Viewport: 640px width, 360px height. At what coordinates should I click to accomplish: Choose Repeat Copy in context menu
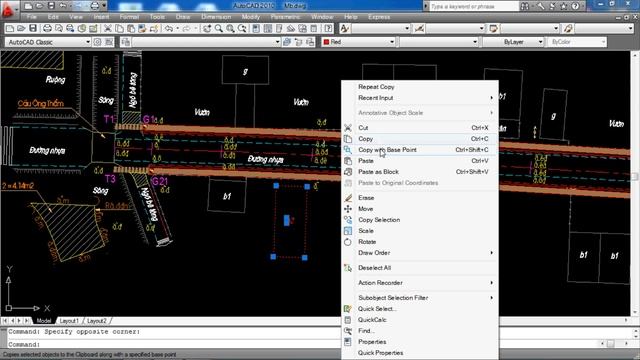pos(420,87)
